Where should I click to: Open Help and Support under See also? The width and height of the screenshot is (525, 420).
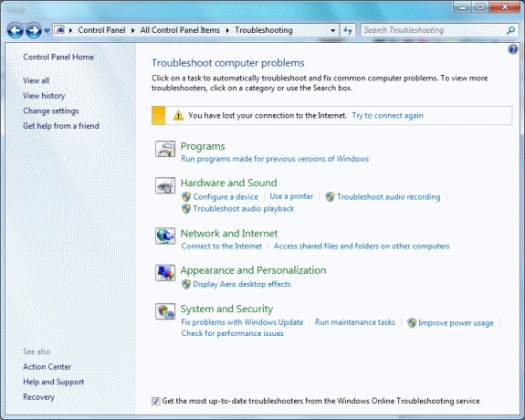pyautogui.click(x=53, y=383)
